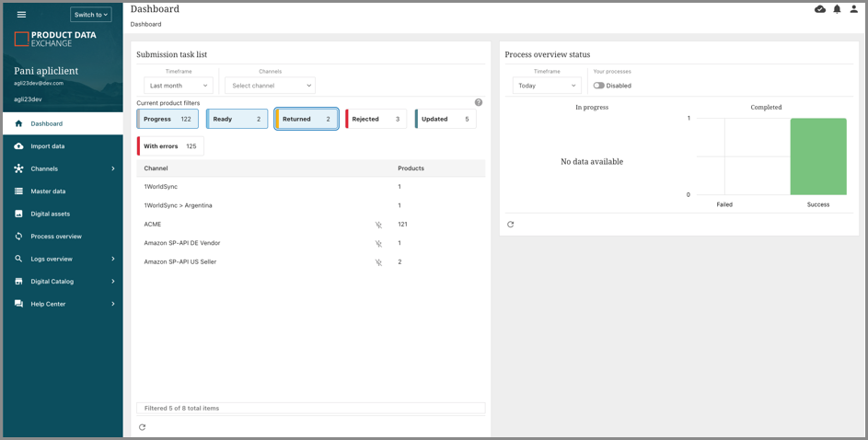Click the cloud status icon in header
868x440 pixels.
click(x=820, y=9)
